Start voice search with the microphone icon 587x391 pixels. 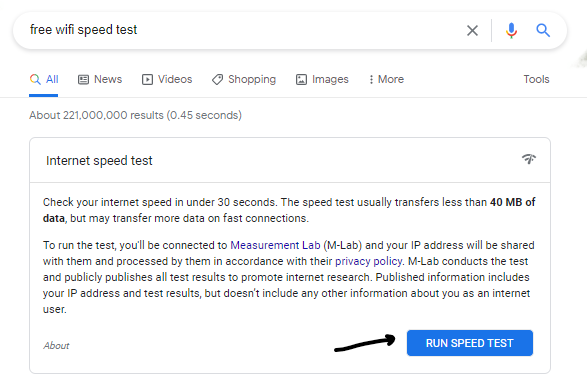pyautogui.click(x=511, y=30)
